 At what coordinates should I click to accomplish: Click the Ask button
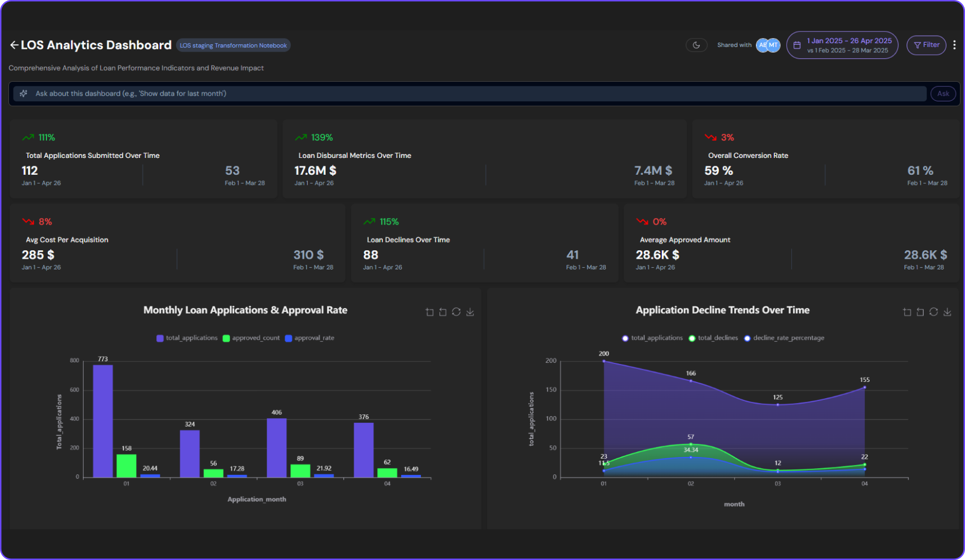pyautogui.click(x=943, y=94)
